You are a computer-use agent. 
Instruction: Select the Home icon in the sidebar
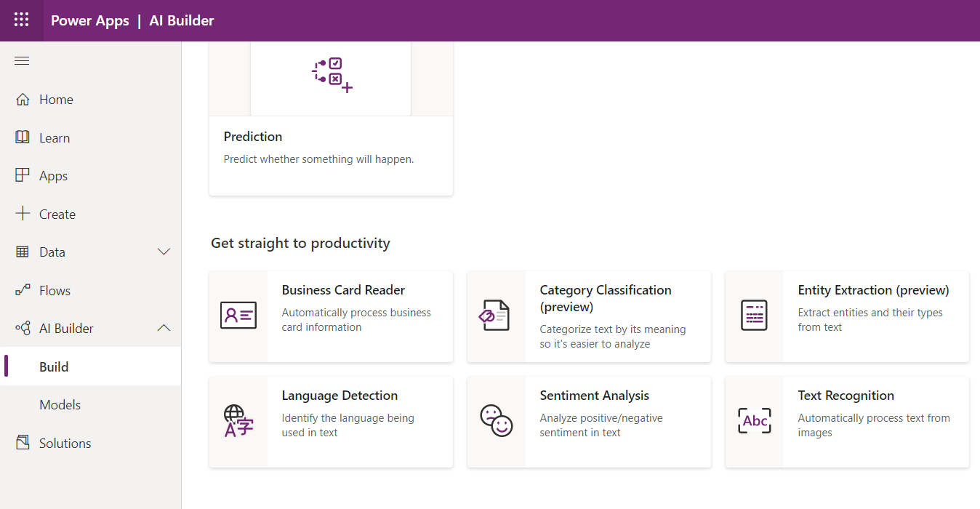coord(23,99)
